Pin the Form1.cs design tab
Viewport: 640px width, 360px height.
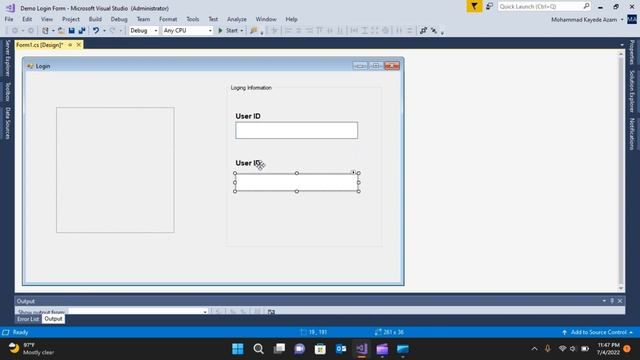pos(70,45)
